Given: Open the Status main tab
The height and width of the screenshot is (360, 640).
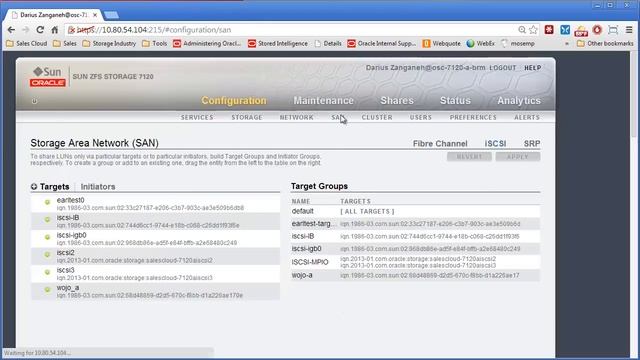Looking at the screenshot, I should pos(455,100).
